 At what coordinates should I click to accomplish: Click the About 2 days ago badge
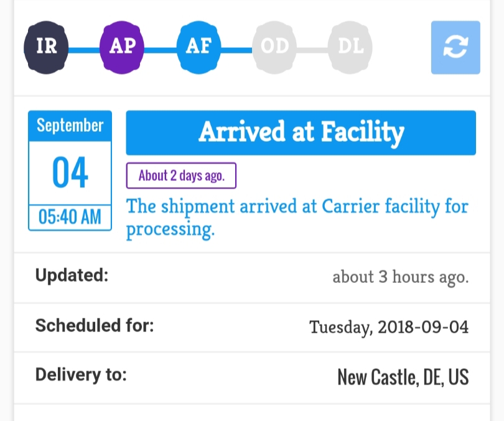(x=181, y=176)
